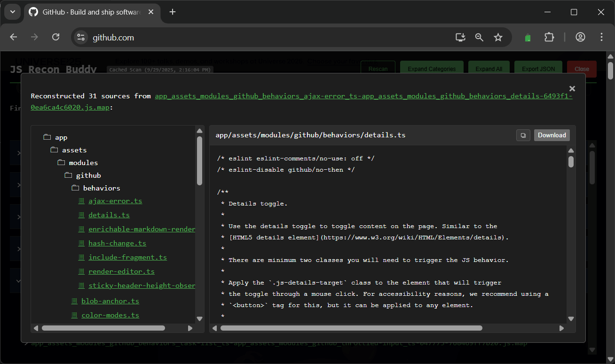Image resolution: width=615 pixels, height=364 pixels.
Task: Select the GitHub browser tab
Action: (x=89, y=12)
